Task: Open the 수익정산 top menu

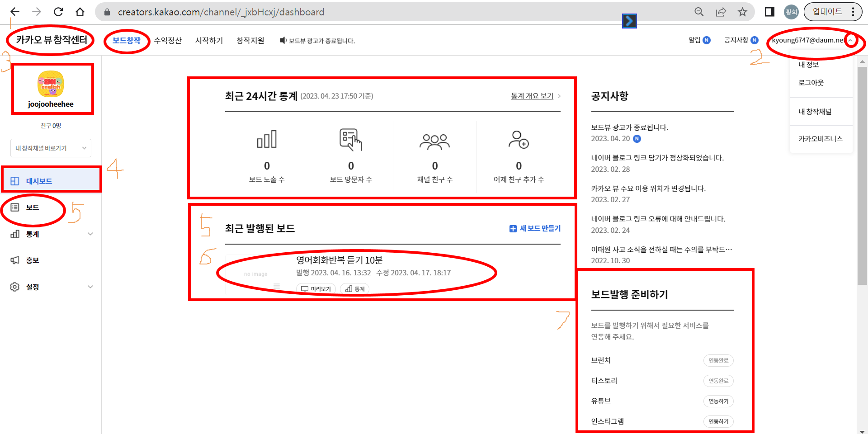Action: 168,40
